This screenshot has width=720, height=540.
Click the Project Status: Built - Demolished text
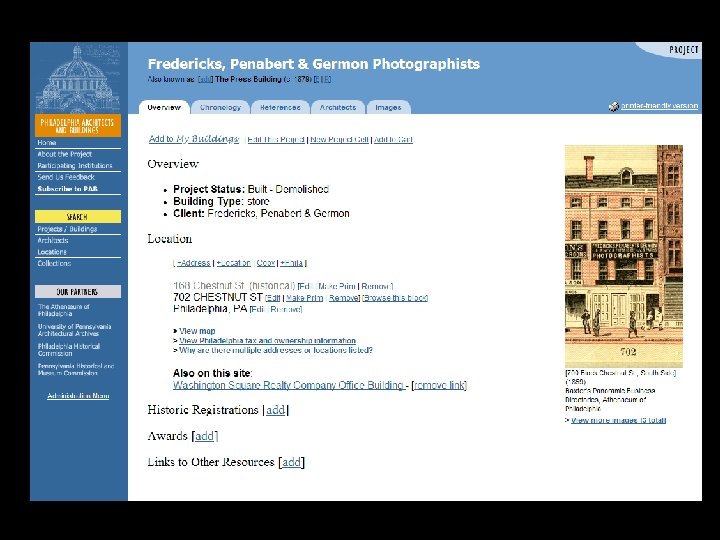(251, 189)
